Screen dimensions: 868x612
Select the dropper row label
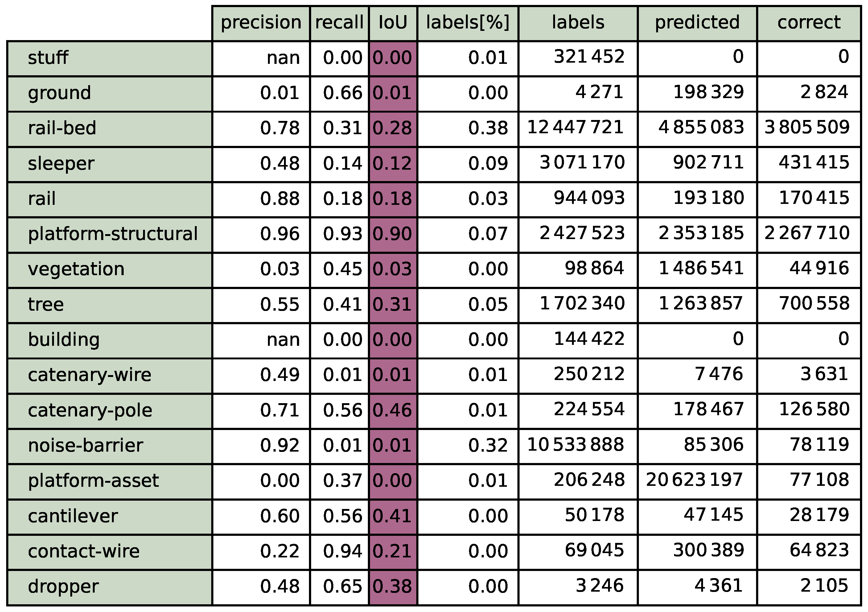coord(63,587)
